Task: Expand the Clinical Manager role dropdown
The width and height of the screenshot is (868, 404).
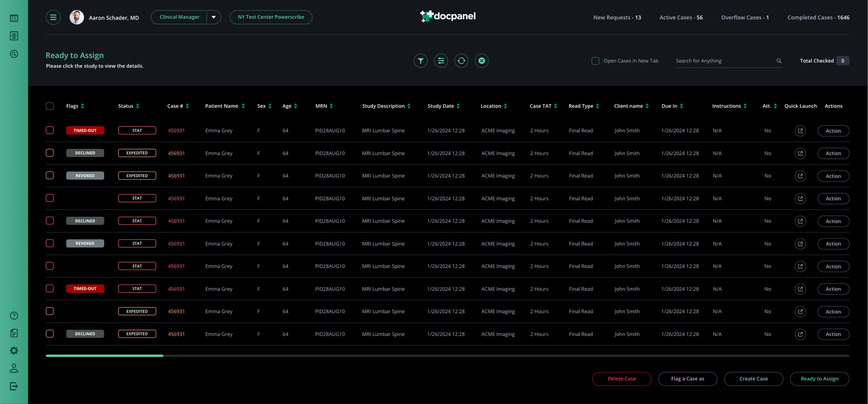Action: pos(214,17)
